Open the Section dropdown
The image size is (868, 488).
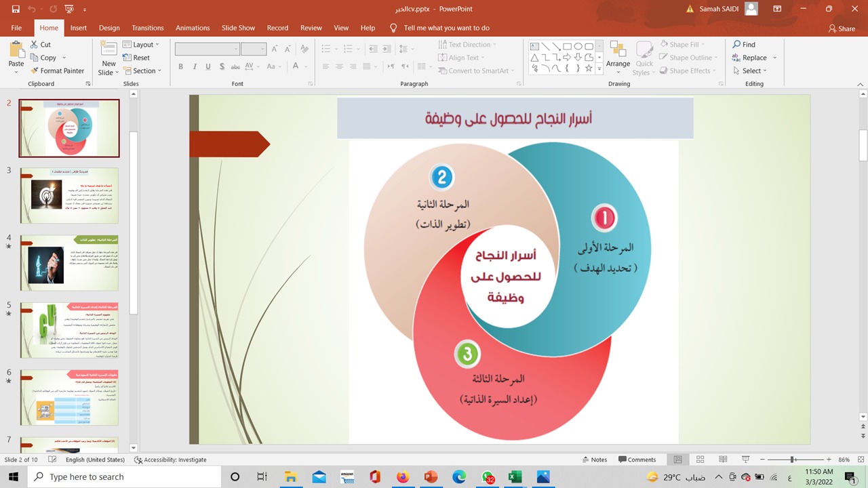[x=142, y=70]
